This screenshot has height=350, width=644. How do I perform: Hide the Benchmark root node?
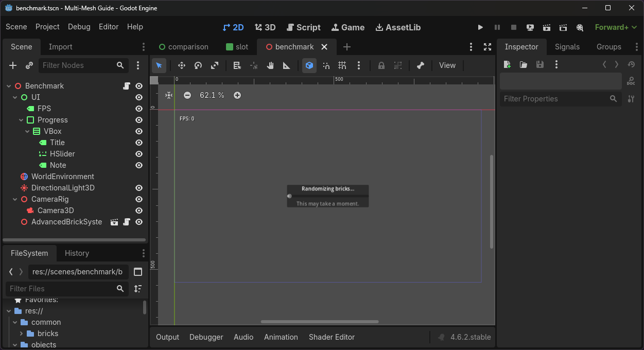tap(139, 86)
